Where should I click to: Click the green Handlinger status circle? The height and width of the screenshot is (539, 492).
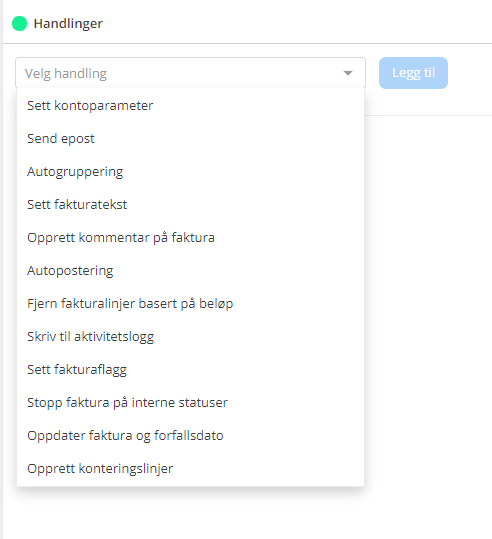pyautogui.click(x=20, y=23)
